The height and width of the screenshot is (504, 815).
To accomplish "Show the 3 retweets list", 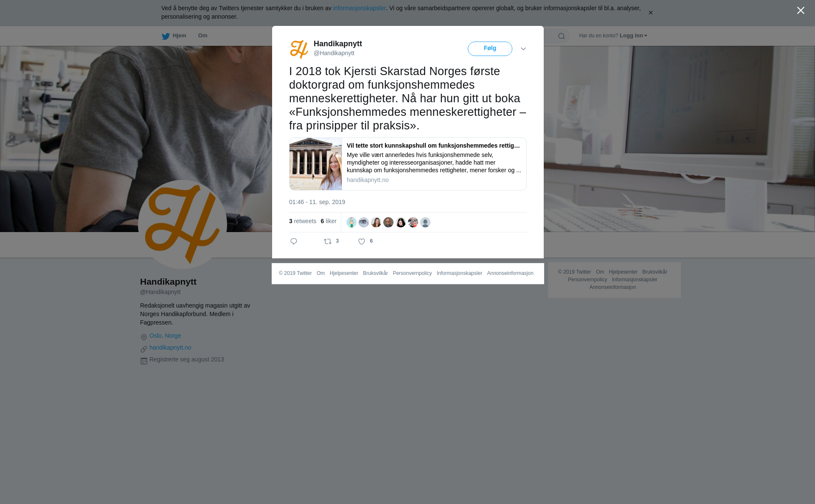I will 303,221.
